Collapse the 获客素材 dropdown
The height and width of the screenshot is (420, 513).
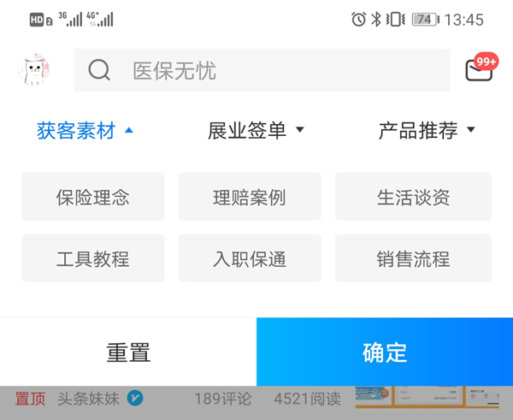pos(85,131)
